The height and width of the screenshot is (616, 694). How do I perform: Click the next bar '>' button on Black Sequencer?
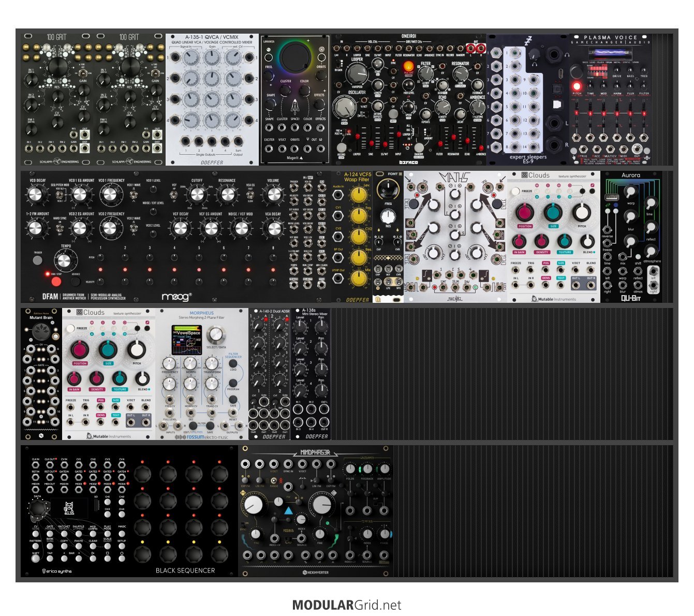79,559
